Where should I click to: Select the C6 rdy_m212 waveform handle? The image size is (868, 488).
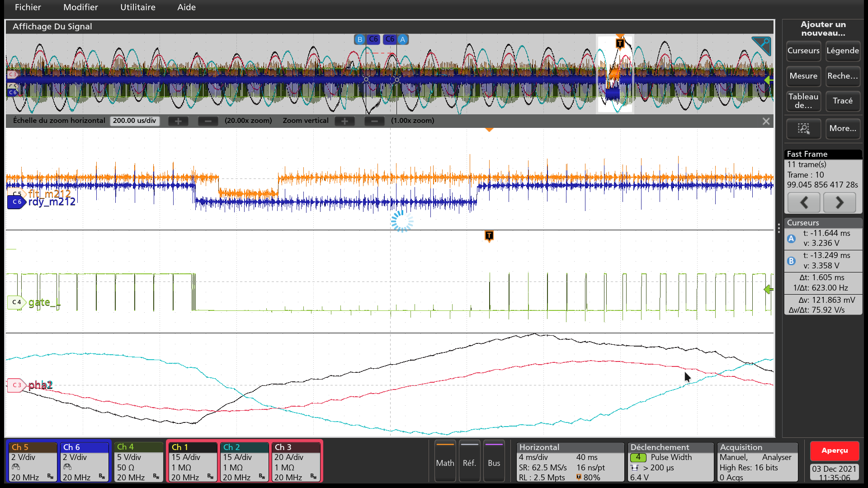point(17,202)
